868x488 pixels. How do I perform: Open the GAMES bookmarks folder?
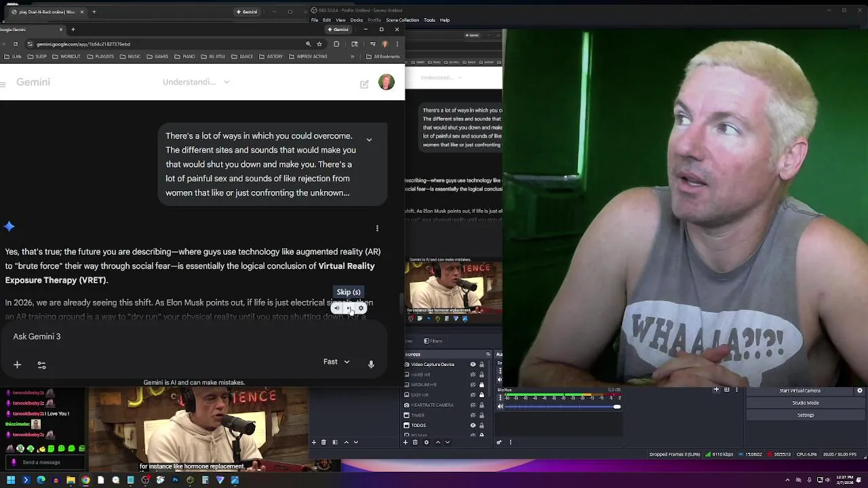pos(157,57)
